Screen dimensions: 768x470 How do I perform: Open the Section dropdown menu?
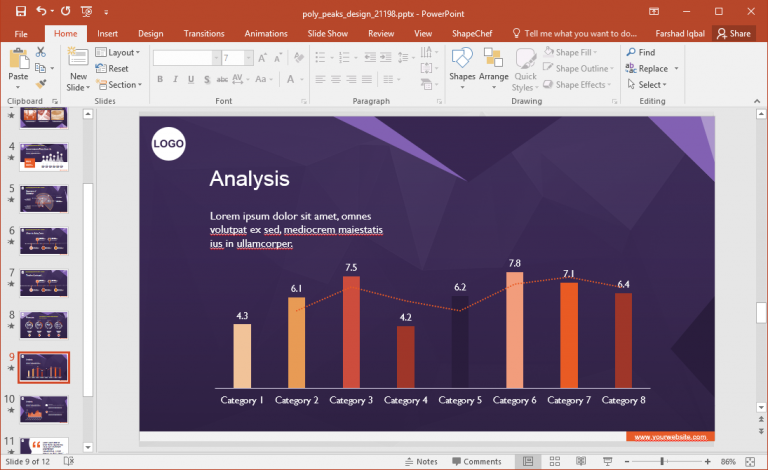122,85
